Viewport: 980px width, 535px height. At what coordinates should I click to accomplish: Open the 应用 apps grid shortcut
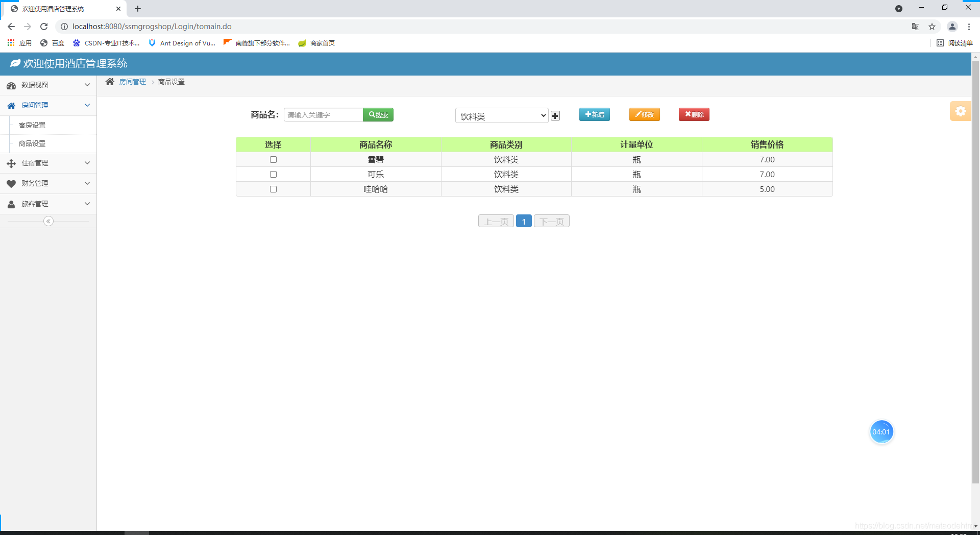click(x=19, y=43)
